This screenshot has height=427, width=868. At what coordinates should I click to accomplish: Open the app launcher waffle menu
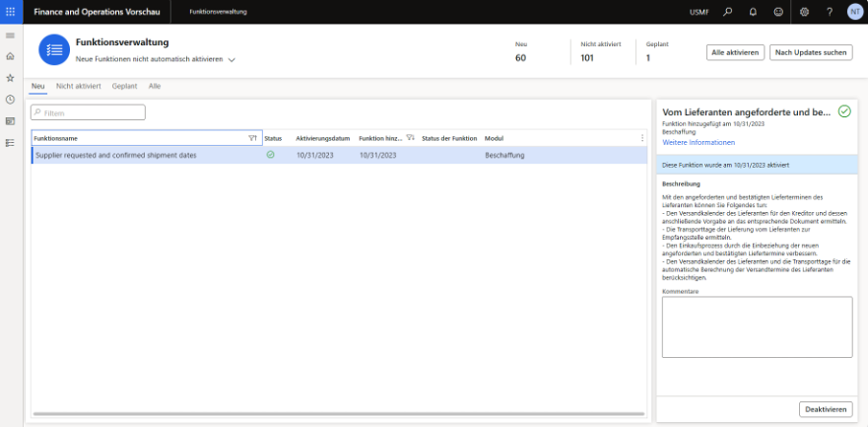click(x=11, y=12)
